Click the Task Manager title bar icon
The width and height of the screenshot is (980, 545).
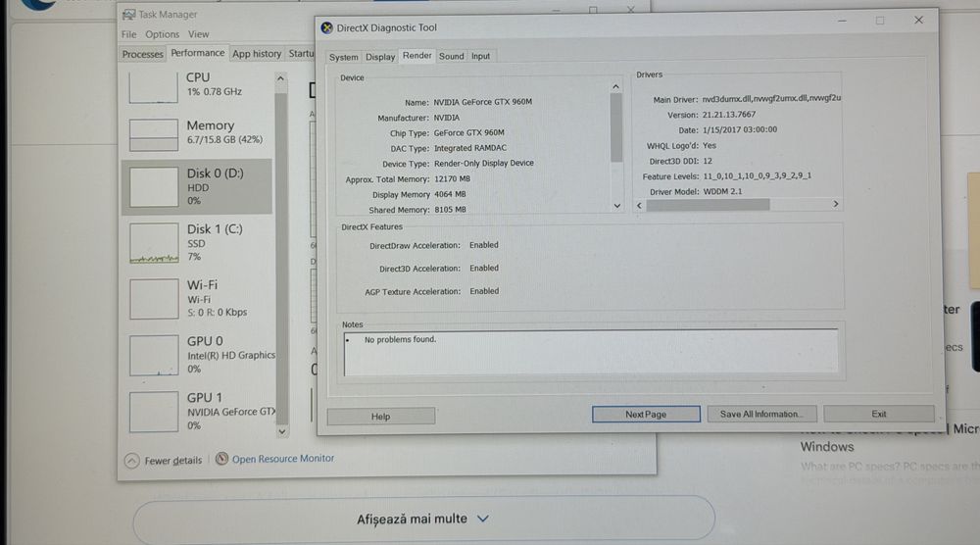tap(128, 15)
